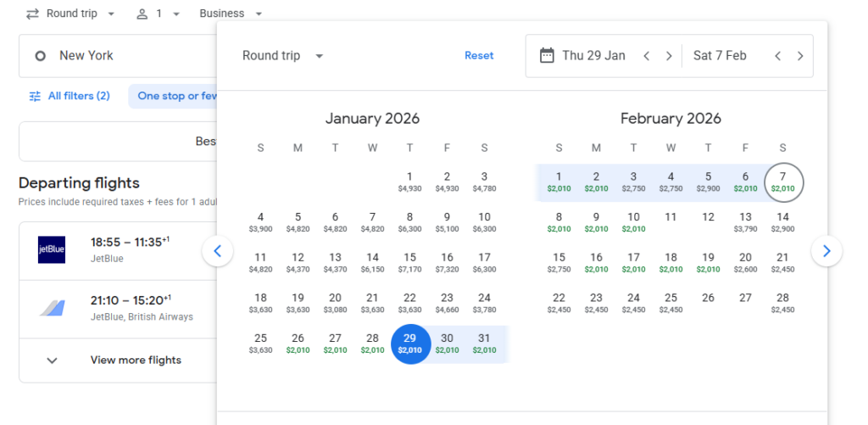Open the passenger count dropdown
Image resolution: width=868 pixels, height=425 pixels.
pos(157,14)
